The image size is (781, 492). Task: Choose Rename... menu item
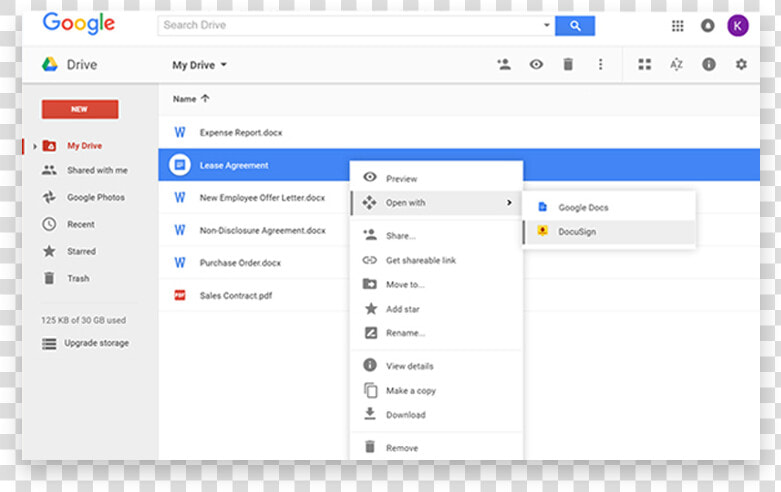pyautogui.click(x=436, y=333)
